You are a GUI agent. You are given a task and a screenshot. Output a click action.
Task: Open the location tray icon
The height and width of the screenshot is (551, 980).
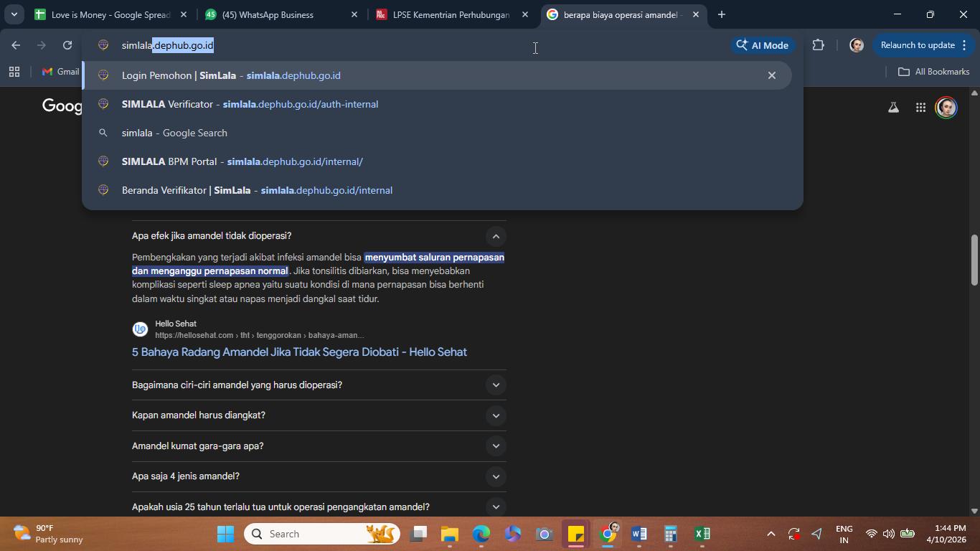pyautogui.click(x=817, y=534)
